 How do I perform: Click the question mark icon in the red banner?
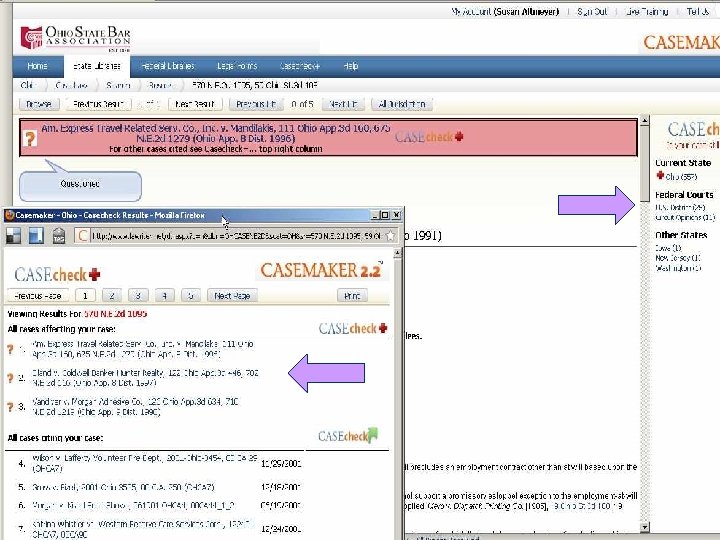coord(30,138)
